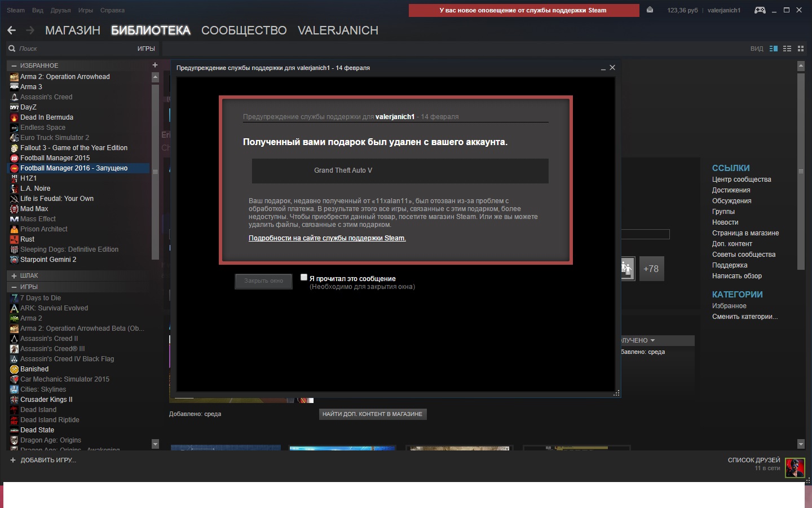
Task: Click wallet balance 123,36 руб
Action: click(x=682, y=10)
